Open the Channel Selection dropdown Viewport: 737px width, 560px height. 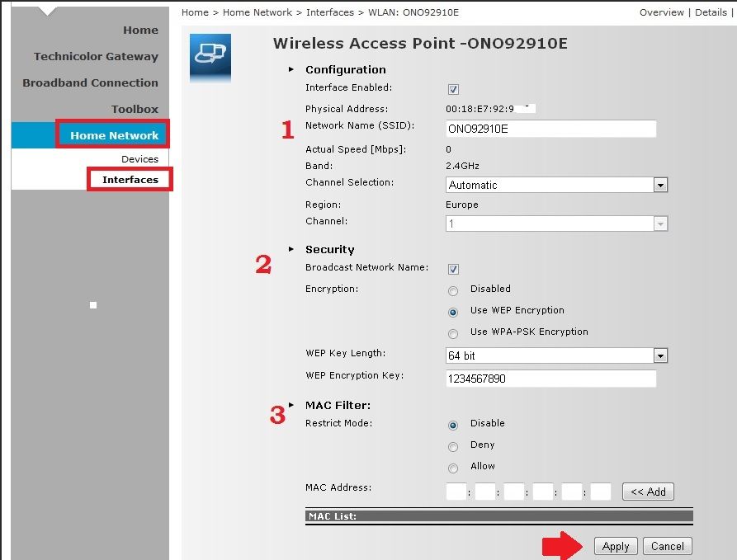[556, 186]
